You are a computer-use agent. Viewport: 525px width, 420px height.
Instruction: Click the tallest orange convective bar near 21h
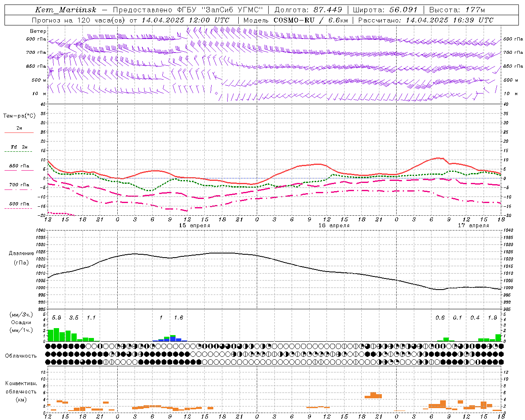tap(373, 395)
